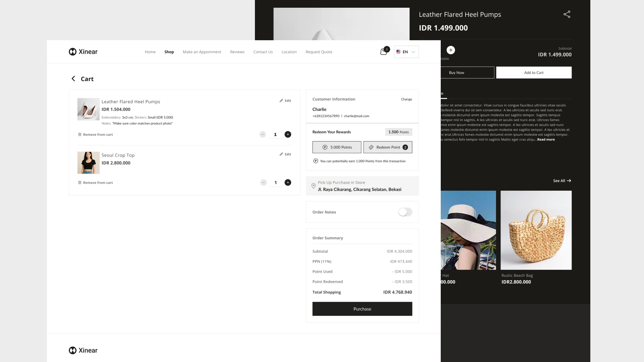
Task: Click the Xinear logo in header
Action: (x=83, y=52)
